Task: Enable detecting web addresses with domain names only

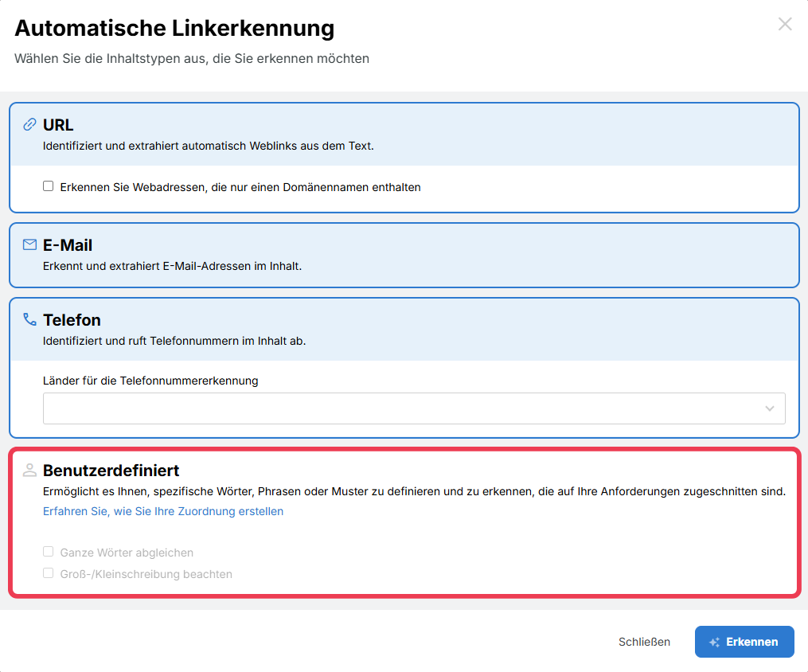Action: click(48, 186)
